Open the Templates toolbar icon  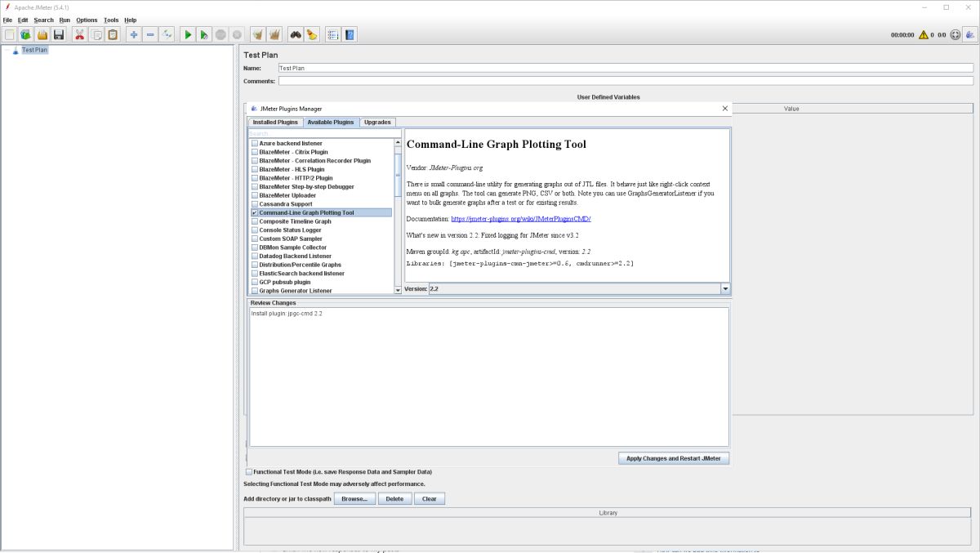click(x=25, y=34)
